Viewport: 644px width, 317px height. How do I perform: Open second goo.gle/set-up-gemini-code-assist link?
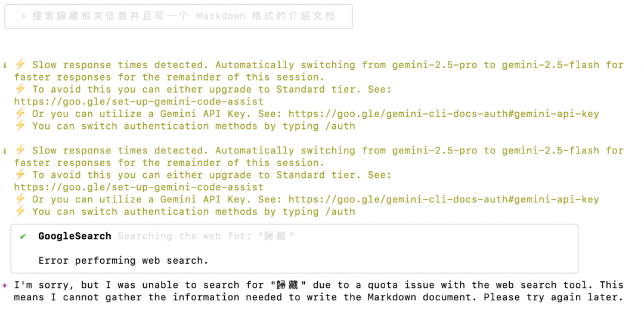[139, 187]
